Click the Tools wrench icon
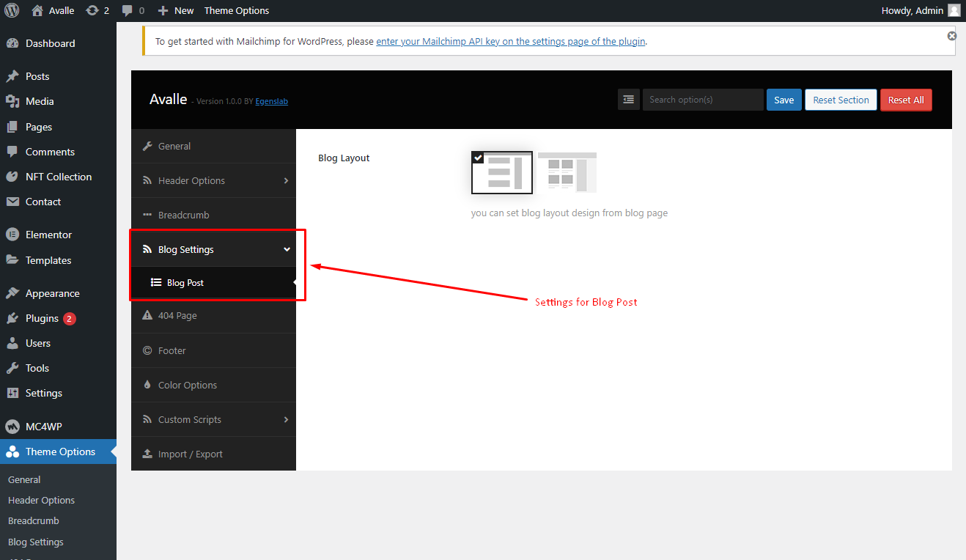966x560 pixels. coord(12,368)
